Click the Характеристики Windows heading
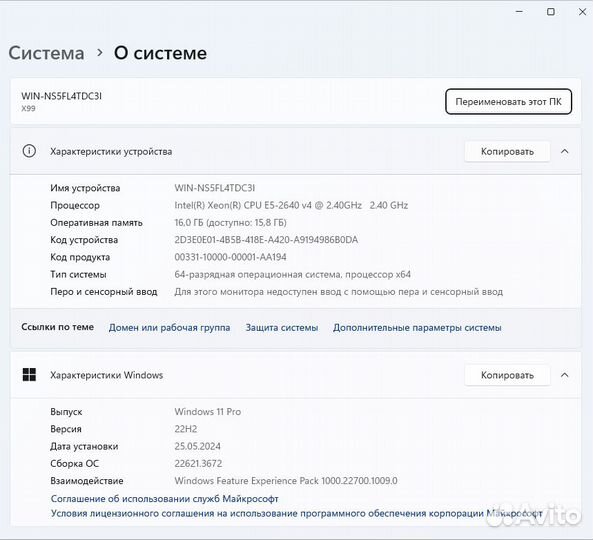This screenshot has width=593, height=540. click(107, 375)
